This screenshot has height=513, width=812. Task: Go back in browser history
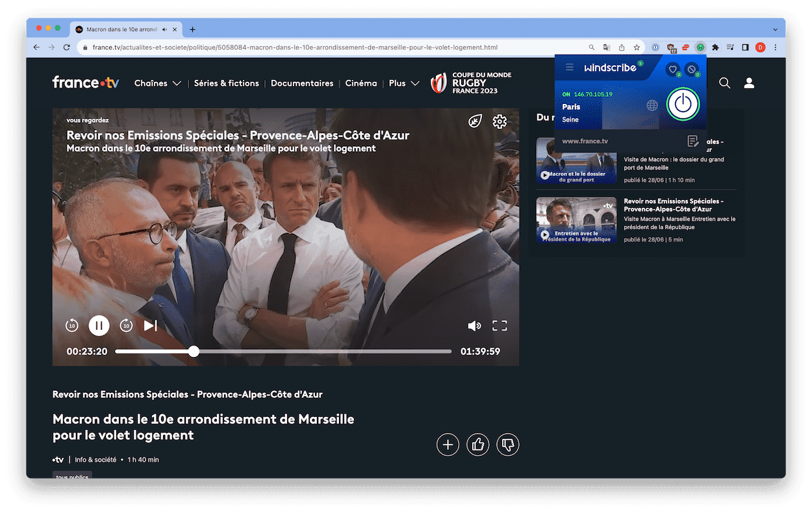pos(36,47)
